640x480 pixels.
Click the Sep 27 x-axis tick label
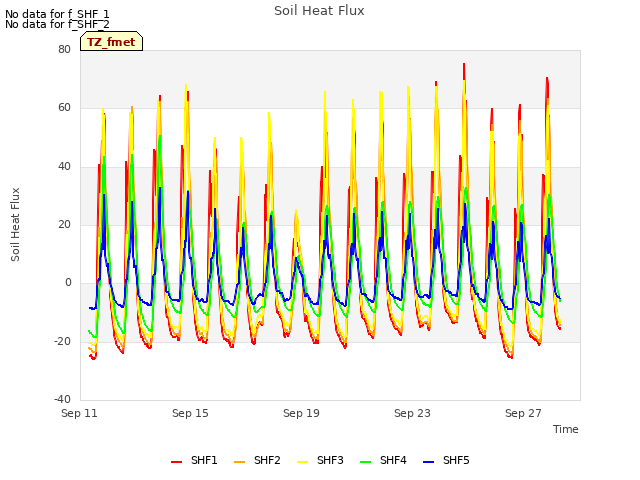coord(523,413)
